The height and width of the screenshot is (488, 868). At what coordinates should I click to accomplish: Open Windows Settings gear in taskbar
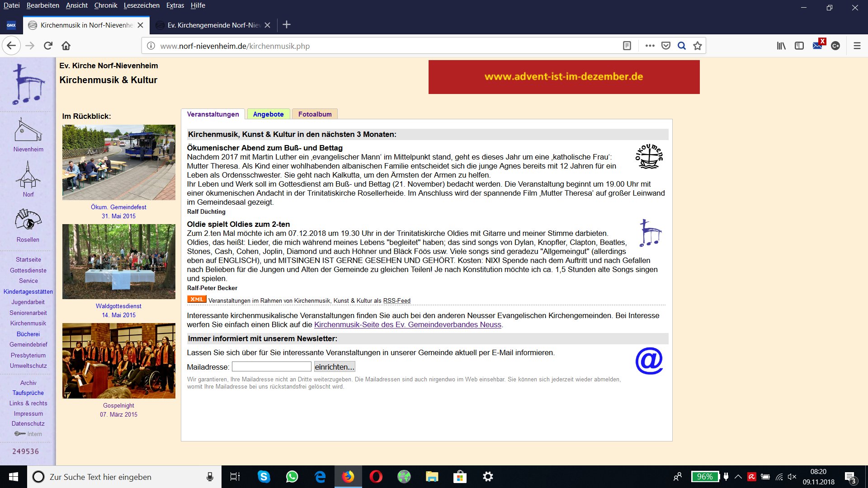pyautogui.click(x=488, y=477)
